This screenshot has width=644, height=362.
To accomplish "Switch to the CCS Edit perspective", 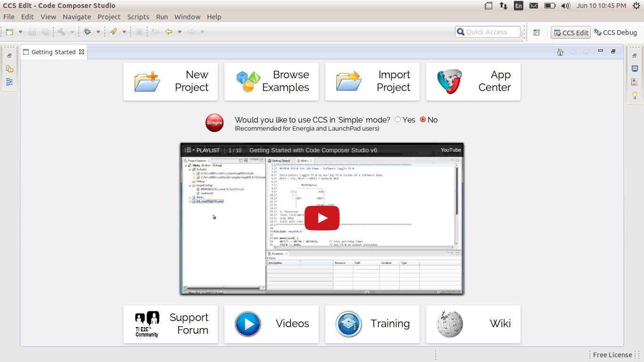I will point(570,33).
